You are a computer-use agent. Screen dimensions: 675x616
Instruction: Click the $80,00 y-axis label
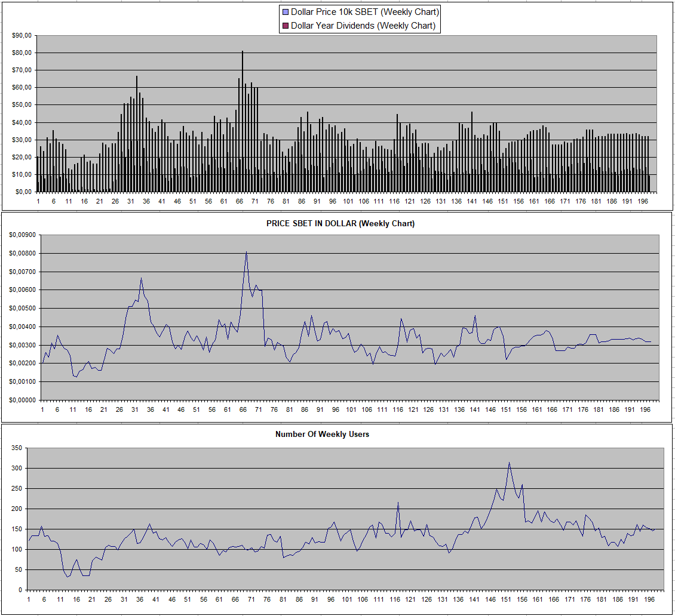click(x=22, y=53)
